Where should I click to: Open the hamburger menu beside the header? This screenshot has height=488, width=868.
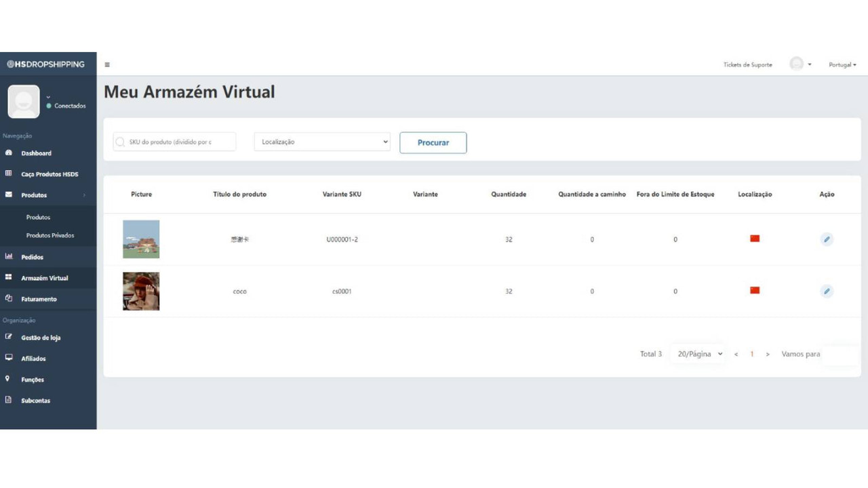[107, 64]
